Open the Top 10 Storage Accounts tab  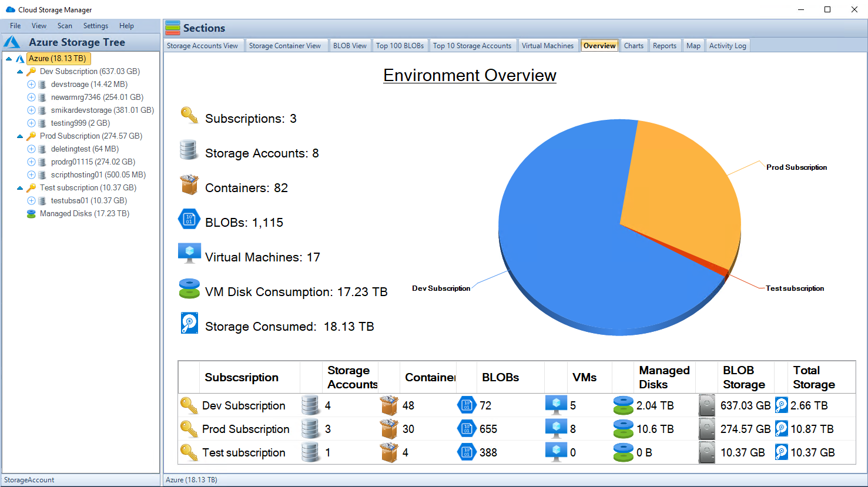pyautogui.click(x=474, y=45)
